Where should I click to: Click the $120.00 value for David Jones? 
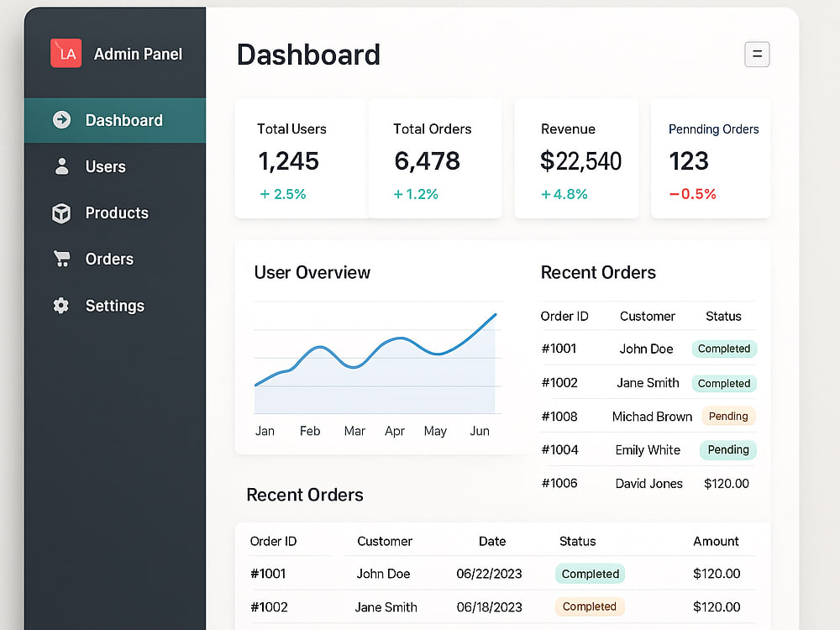point(727,484)
